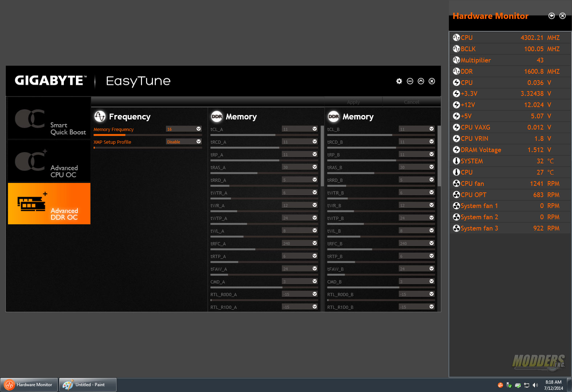This screenshot has height=392, width=572.
Task: Click the System fan 3 icon
Action: (457, 228)
